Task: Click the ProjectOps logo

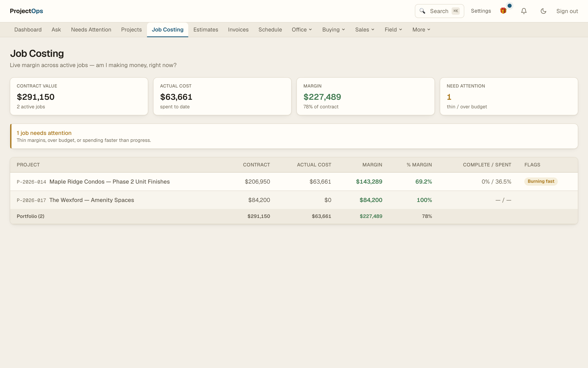Action: tap(27, 11)
